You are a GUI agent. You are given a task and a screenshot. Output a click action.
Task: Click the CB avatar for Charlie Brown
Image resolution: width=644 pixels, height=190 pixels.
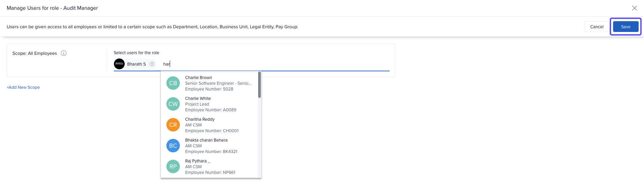[x=173, y=83]
